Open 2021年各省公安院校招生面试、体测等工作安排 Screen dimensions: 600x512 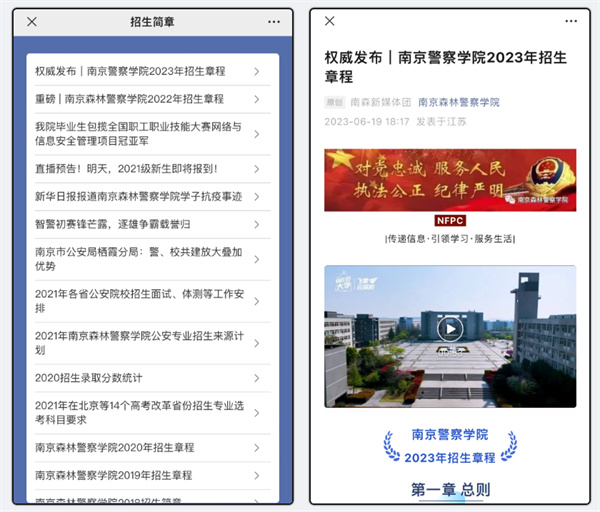[153, 301]
